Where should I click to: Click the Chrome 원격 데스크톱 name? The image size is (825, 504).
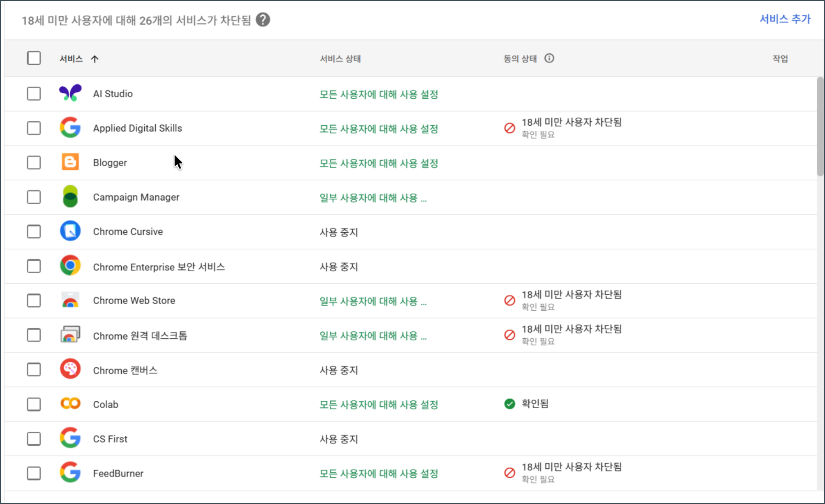click(140, 336)
